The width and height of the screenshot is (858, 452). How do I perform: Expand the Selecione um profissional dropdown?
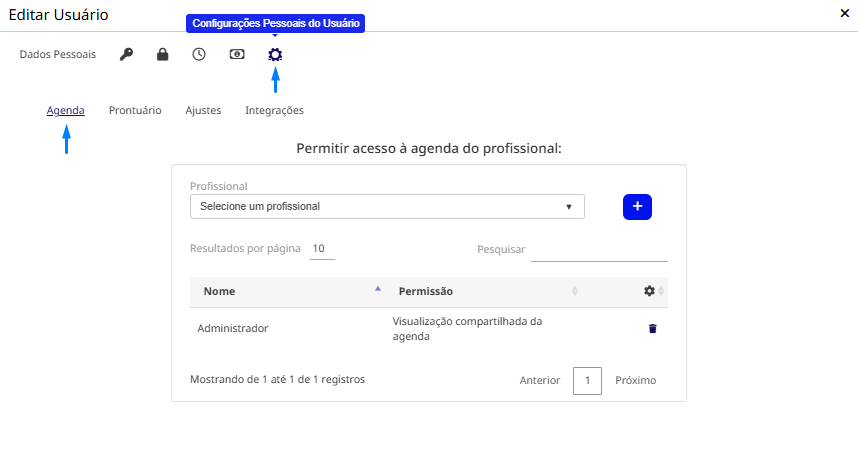[x=387, y=207]
